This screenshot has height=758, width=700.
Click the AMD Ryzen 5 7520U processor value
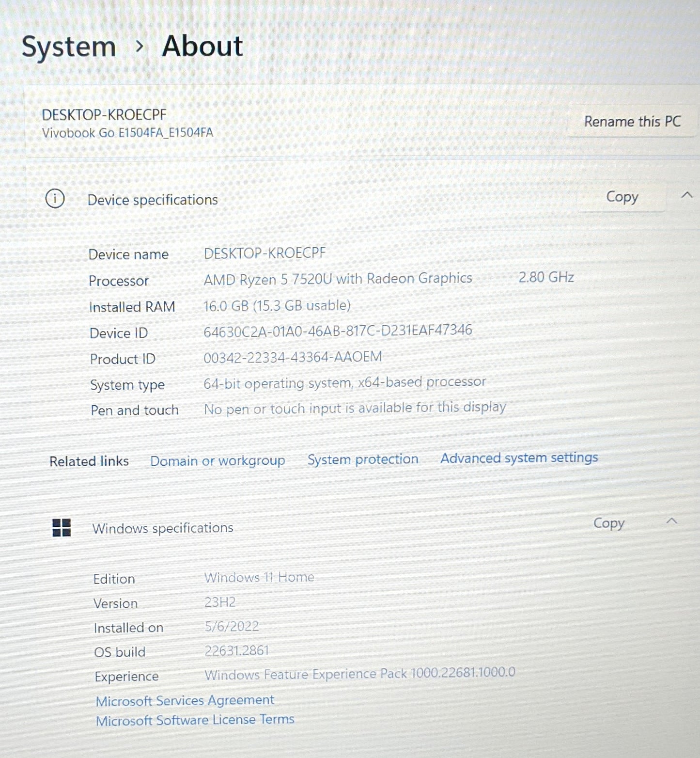tap(338, 279)
